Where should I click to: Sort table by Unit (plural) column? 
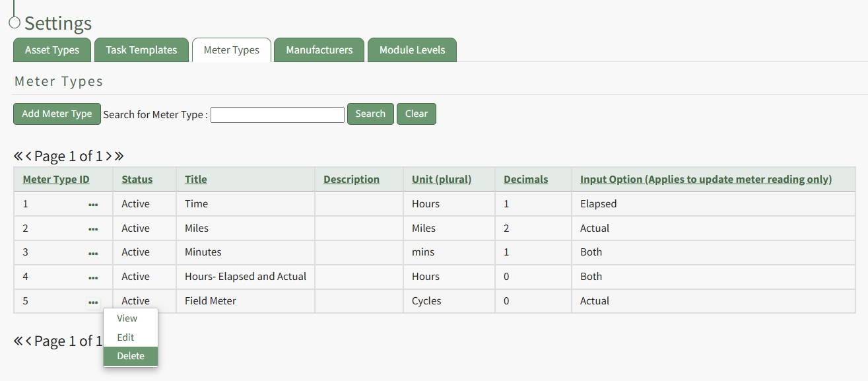[442, 179]
